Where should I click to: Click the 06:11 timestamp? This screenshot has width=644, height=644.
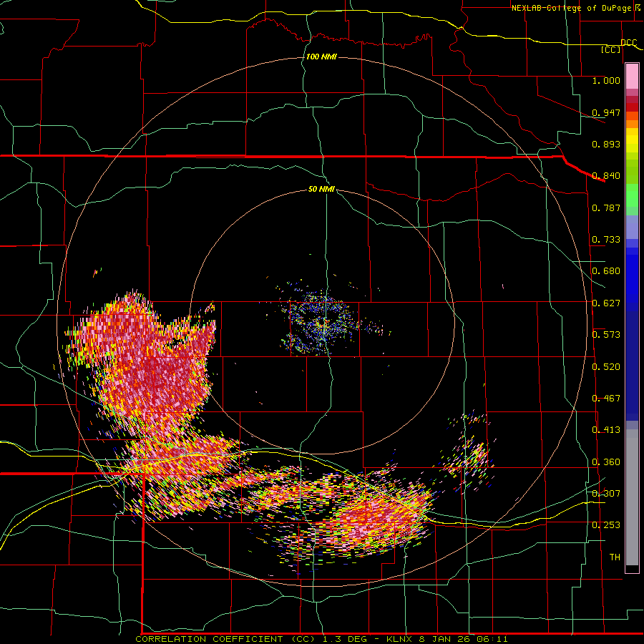tap(492, 639)
